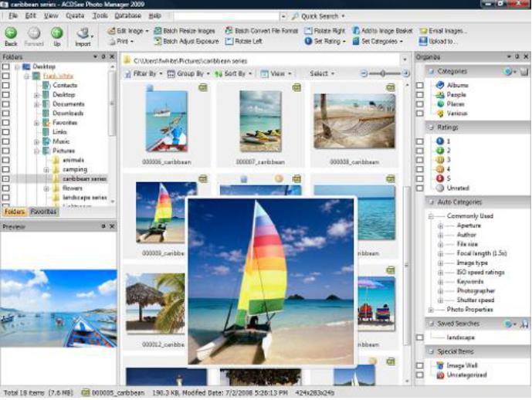Rotate the image left
The height and width of the screenshot is (400, 532).
[244, 42]
